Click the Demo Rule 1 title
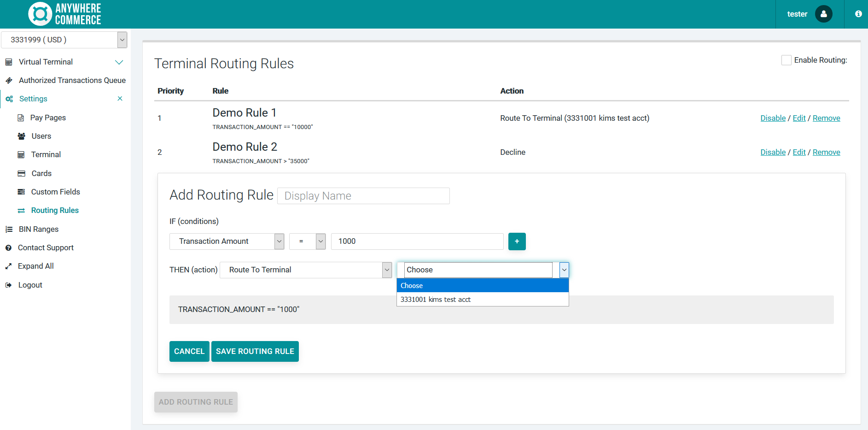The height and width of the screenshot is (430, 868). (245, 113)
